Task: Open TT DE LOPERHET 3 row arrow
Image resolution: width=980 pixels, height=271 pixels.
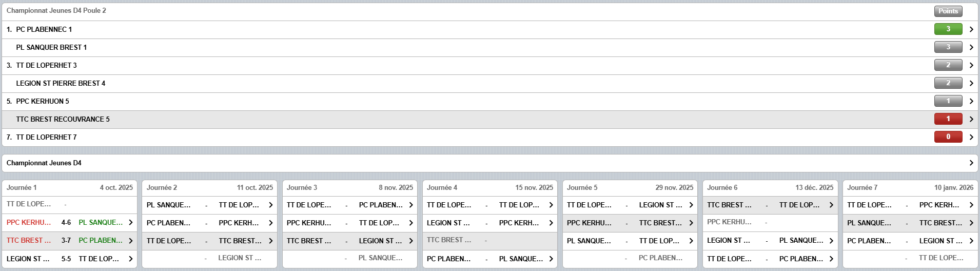Action: click(x=971, y=65)
